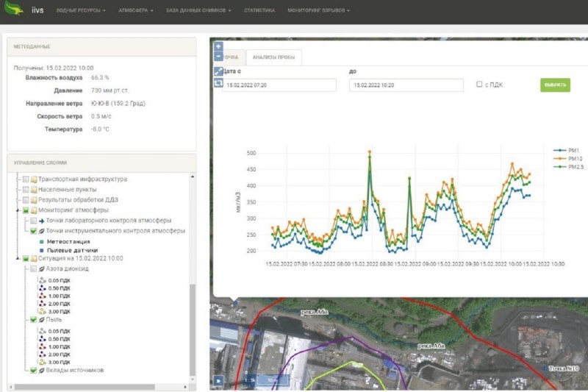Open the Водные ресурсы dropdown menu
The height and width of the screenshot is (392, 588).
point(81,11)
